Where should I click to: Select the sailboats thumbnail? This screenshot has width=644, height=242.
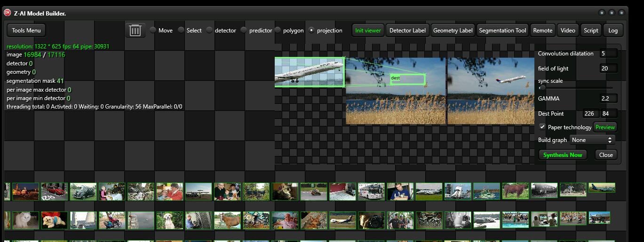point(83,220)
